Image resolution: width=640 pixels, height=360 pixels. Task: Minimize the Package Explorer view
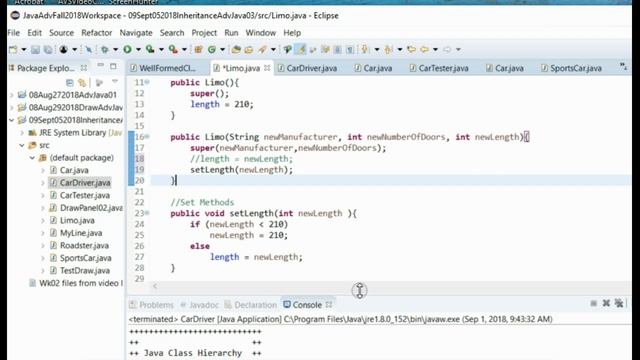100,65
